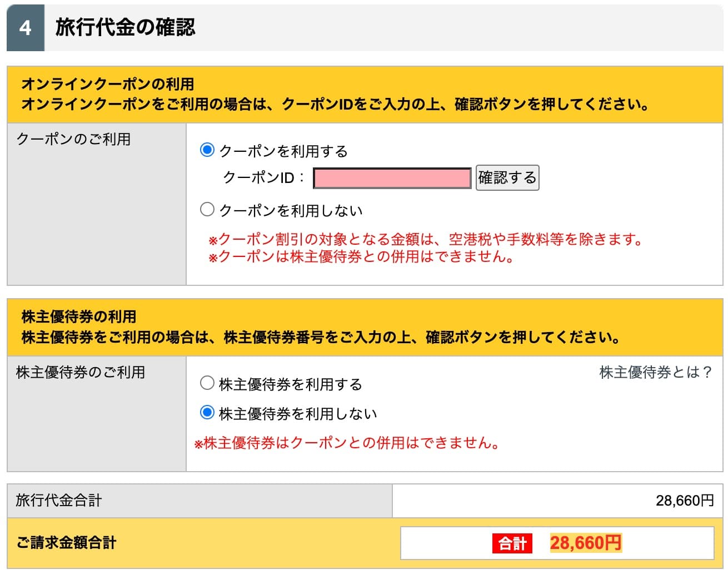The width and height of the screenshot is (728, 574).
Task: Click the 株主優待券のご利用 row label
Action: (x=81, y=372)
